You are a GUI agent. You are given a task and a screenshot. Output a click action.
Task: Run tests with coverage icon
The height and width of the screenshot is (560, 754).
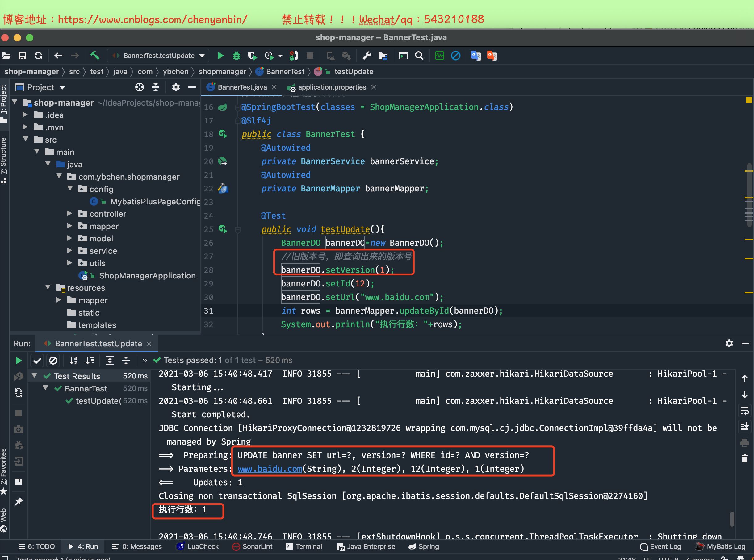[253, 56]
